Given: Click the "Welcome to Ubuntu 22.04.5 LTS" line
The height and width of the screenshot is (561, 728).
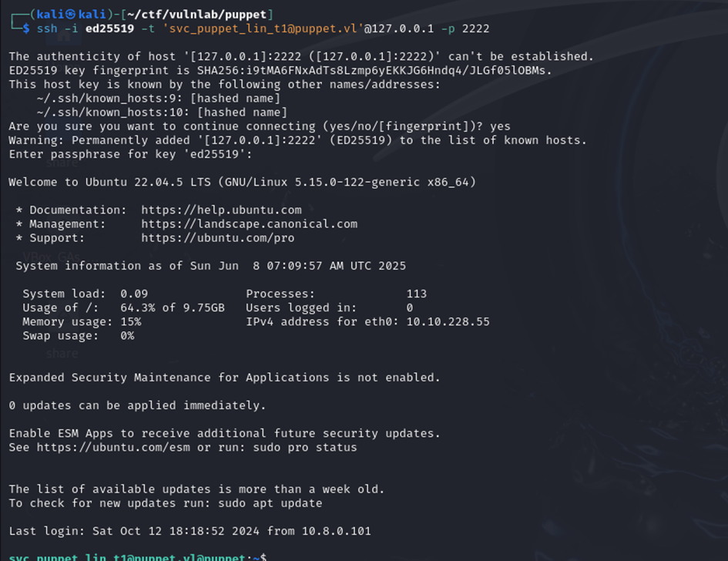Looking at the screenshot, I should 242,182.
